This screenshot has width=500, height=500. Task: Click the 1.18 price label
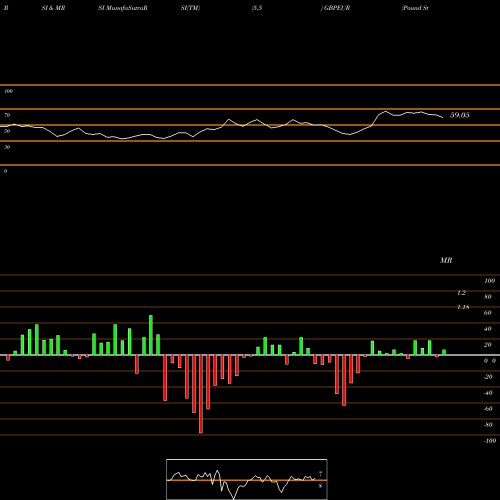point(463,307)
